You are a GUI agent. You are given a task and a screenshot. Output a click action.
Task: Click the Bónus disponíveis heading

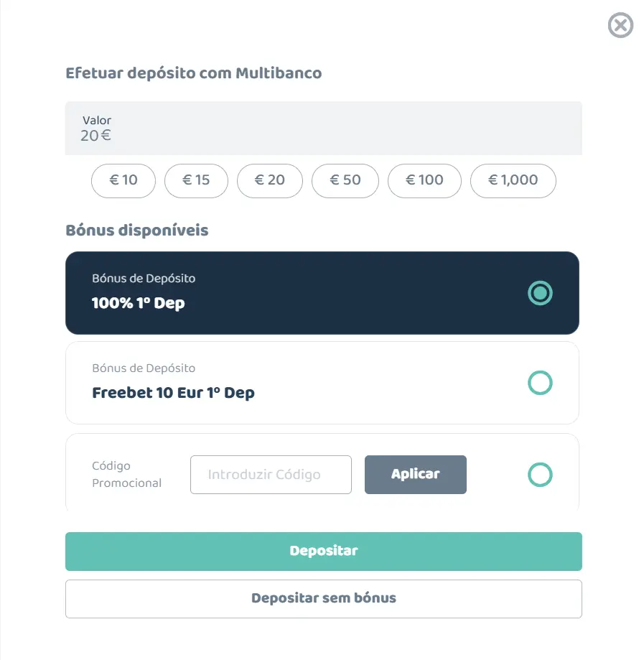click(136, 231)
